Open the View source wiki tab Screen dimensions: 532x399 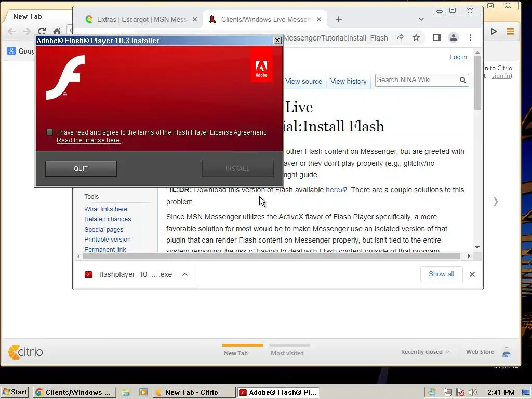coord(303,82)
